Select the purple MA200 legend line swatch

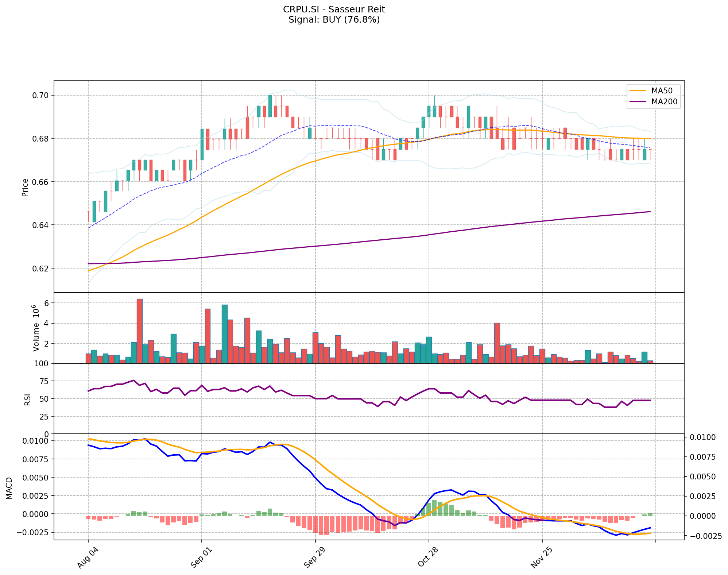pyautogui.click(x=638, y=102)
